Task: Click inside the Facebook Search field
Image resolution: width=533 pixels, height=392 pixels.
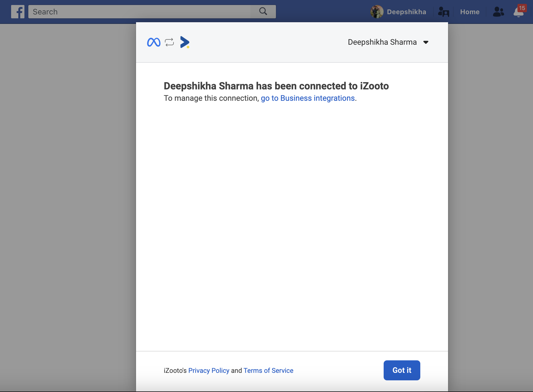Action: coord(139,12)
